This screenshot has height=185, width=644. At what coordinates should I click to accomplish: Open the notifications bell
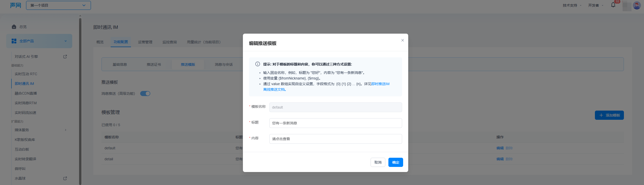tap(613, 5)
